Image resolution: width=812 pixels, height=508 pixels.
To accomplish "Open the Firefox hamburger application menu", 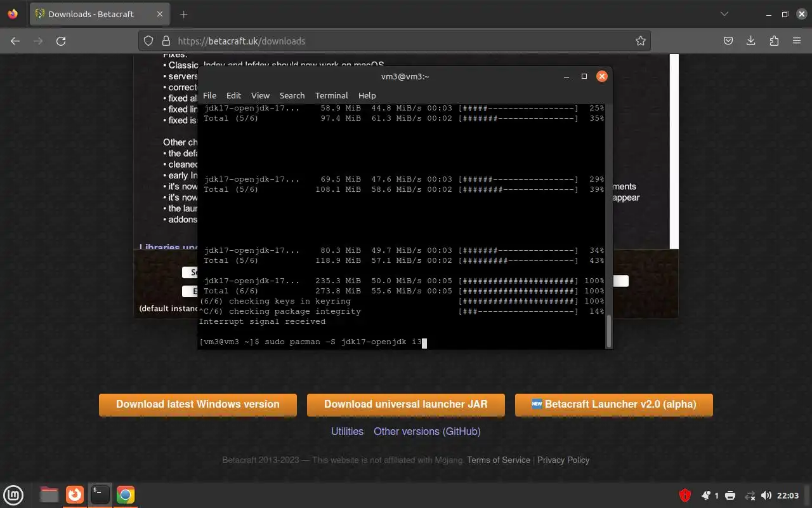I will pyautogui.click(x=797, y=41).
